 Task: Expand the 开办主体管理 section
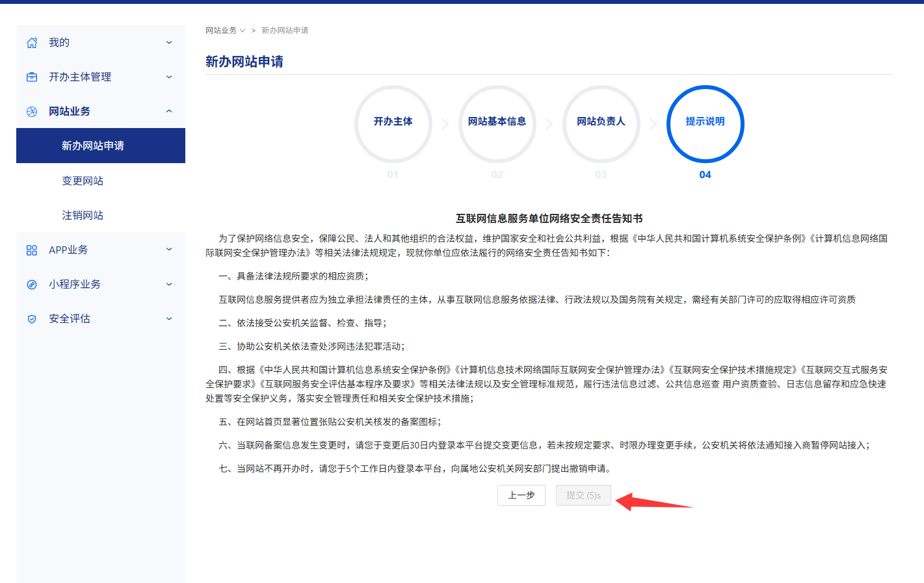click(168, 77)
